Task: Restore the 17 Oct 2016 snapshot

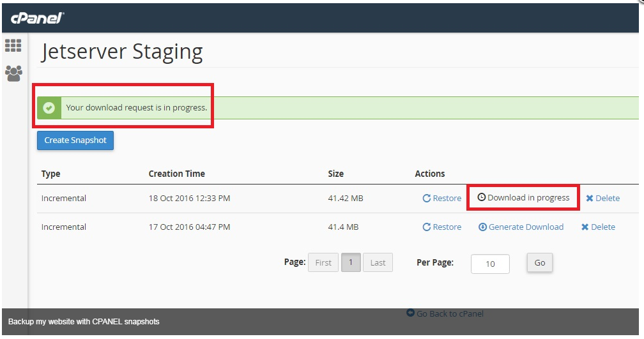Action: click(442, 227)
